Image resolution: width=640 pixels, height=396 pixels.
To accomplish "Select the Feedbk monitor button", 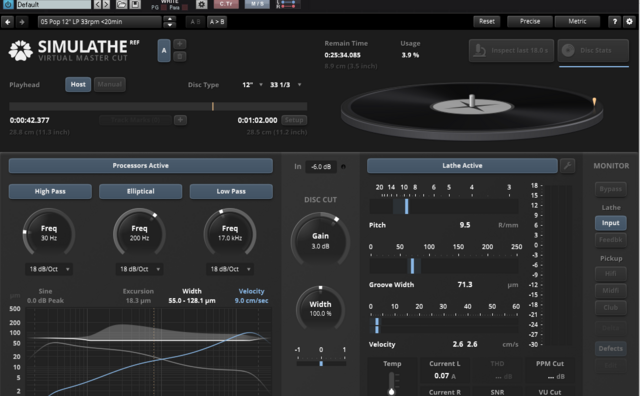I will tap(611, 240).
